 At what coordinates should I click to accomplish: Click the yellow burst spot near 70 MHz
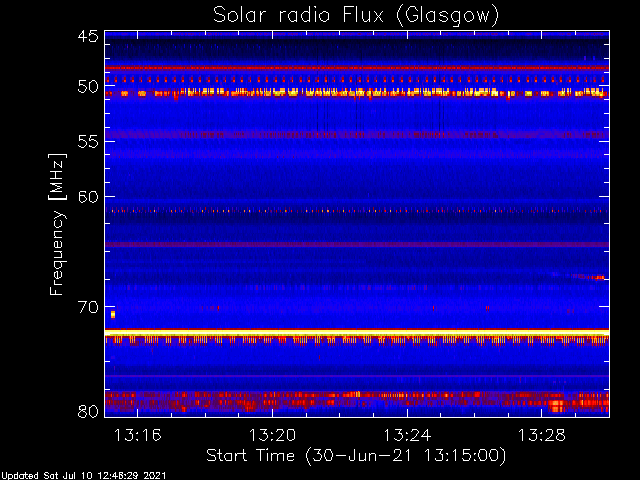(x=113, y=314)
